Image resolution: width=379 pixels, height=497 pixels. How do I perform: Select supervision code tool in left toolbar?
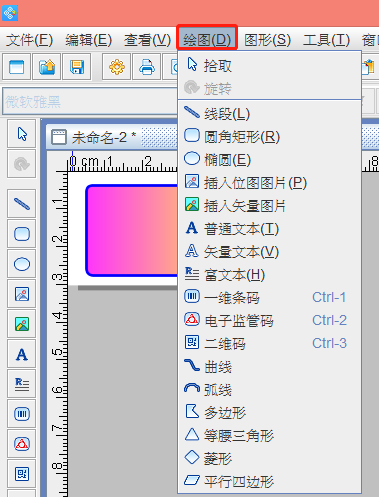tap(22, 444)
